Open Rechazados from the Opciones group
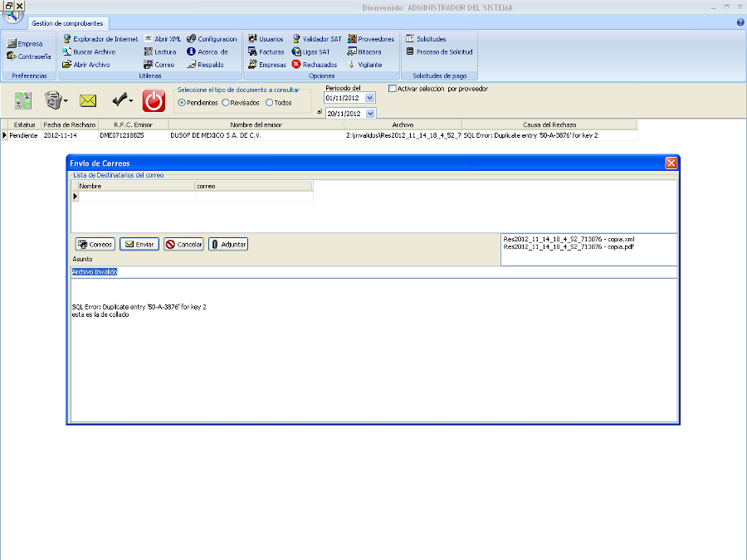Viewport: 747px width, 560px height. 315,64
